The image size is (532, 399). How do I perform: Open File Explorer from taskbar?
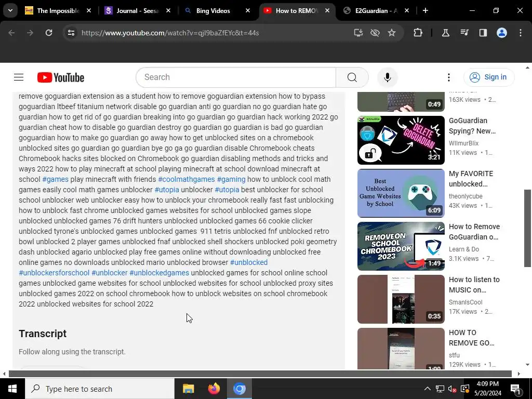[188, 389]
